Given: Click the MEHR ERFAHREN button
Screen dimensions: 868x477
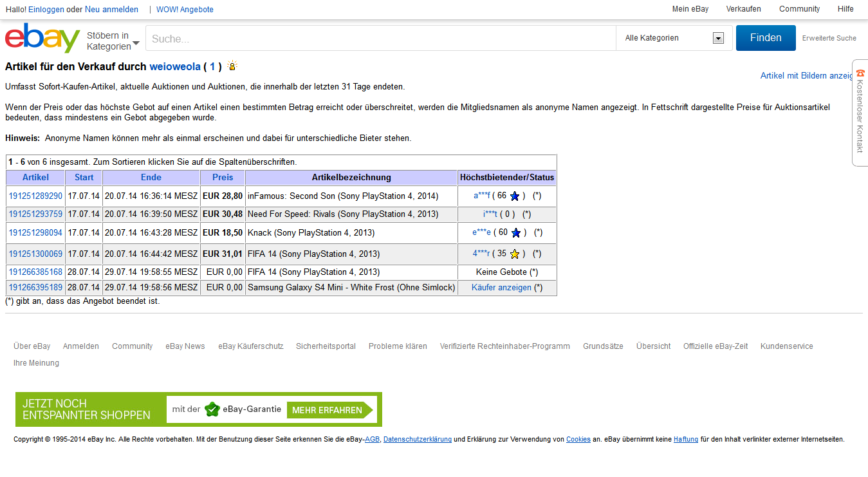Looking at the screenshot, I should [x=331, y=410].
